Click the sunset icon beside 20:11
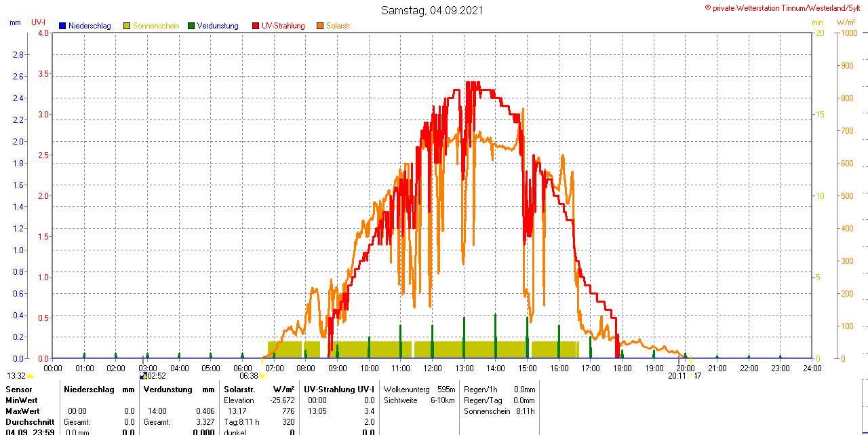This screenshot has width=868, height=435. [x=690, y=376]
